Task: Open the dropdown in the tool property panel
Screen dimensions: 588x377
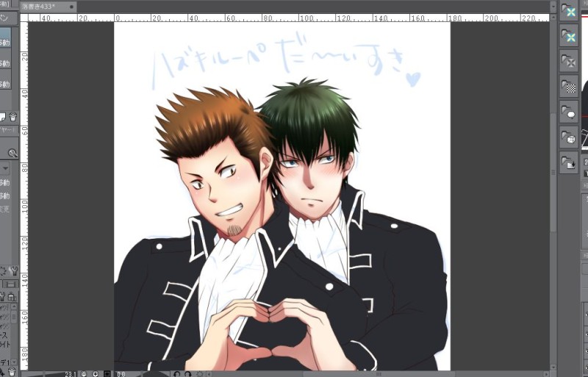Action: click(5, 168)
